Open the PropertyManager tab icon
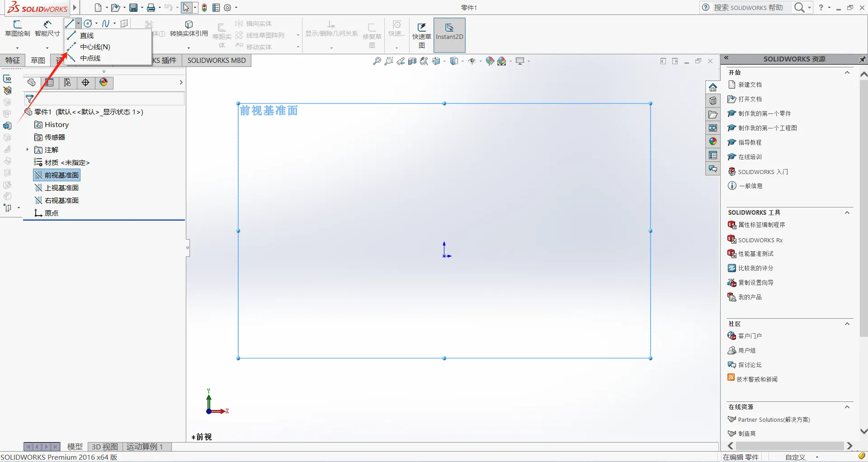Image resolution: width=868 pixels, height=462 pixels. click(49, 82)
